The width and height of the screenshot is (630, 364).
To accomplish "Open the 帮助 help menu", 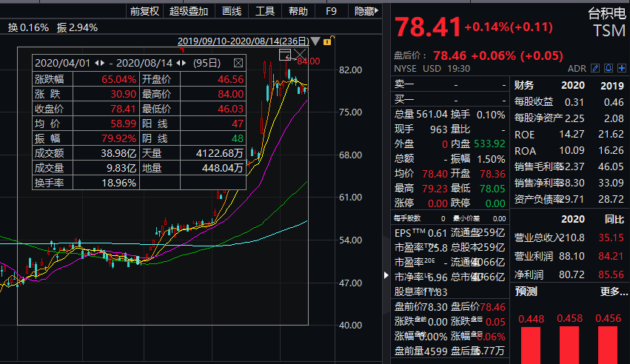I will point(298,11).
